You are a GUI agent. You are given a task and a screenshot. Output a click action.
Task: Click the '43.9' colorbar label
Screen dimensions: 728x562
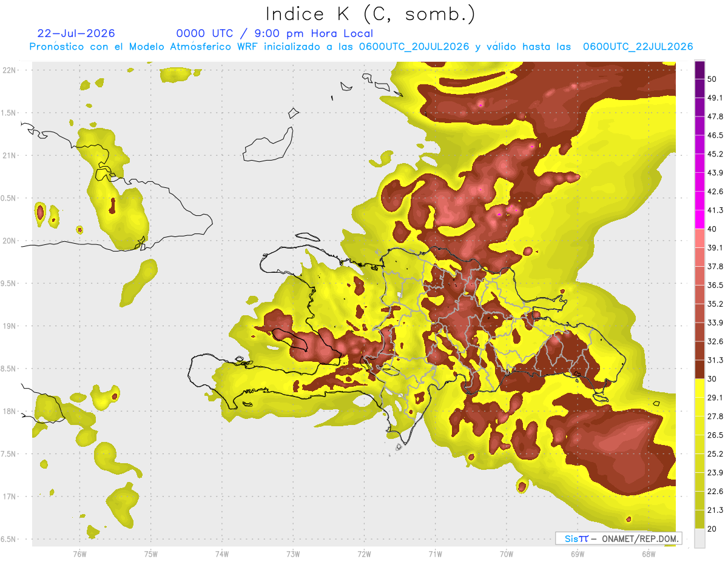click(x=715, y=173)
